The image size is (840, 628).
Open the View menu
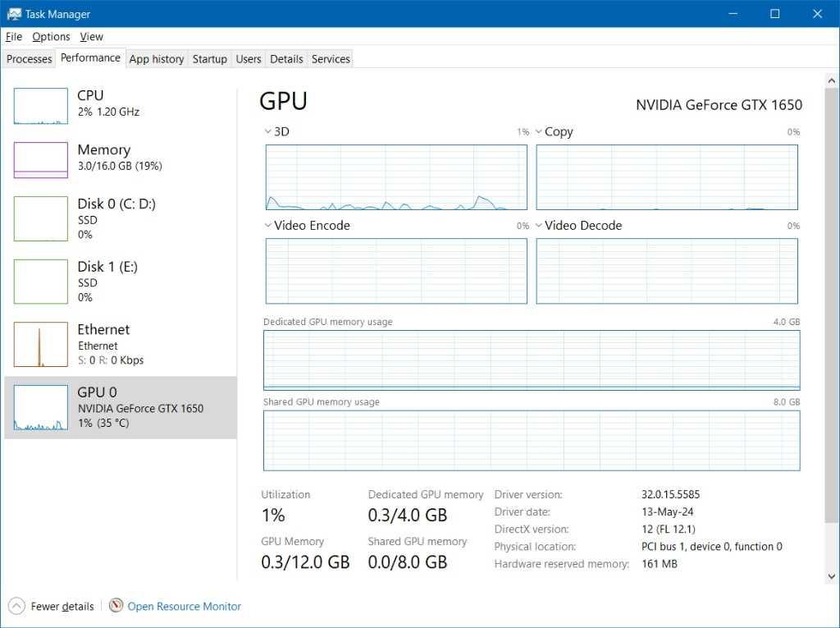pyautogui.click(x=91, y=36)
